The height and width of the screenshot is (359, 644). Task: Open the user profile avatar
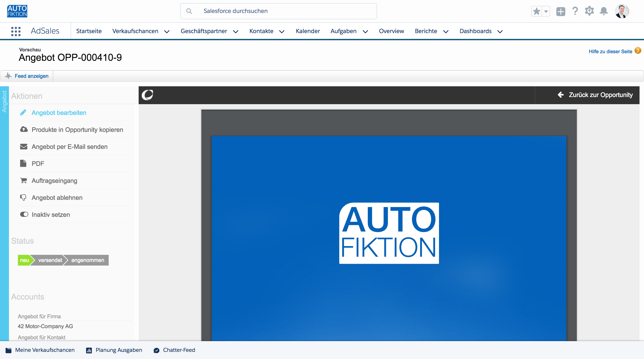click(x=622, y=11)
